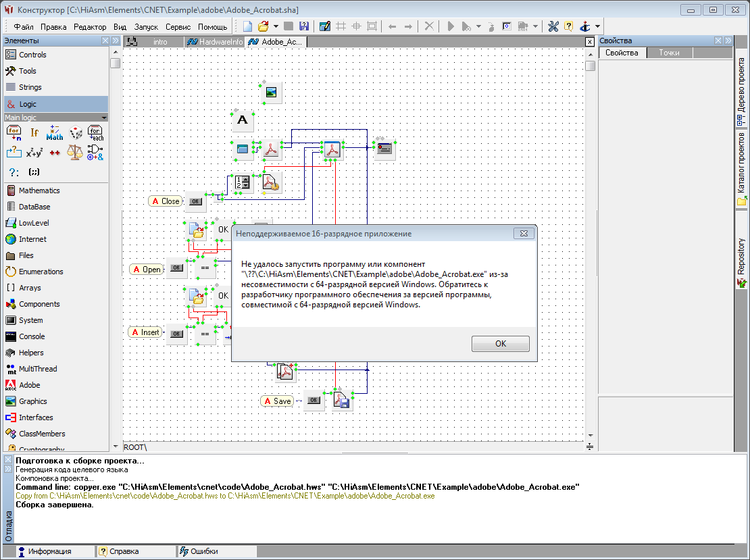This screenshot has width=750, height=560.
Task: Open the Adobe element category
Action: pos(30,385)
